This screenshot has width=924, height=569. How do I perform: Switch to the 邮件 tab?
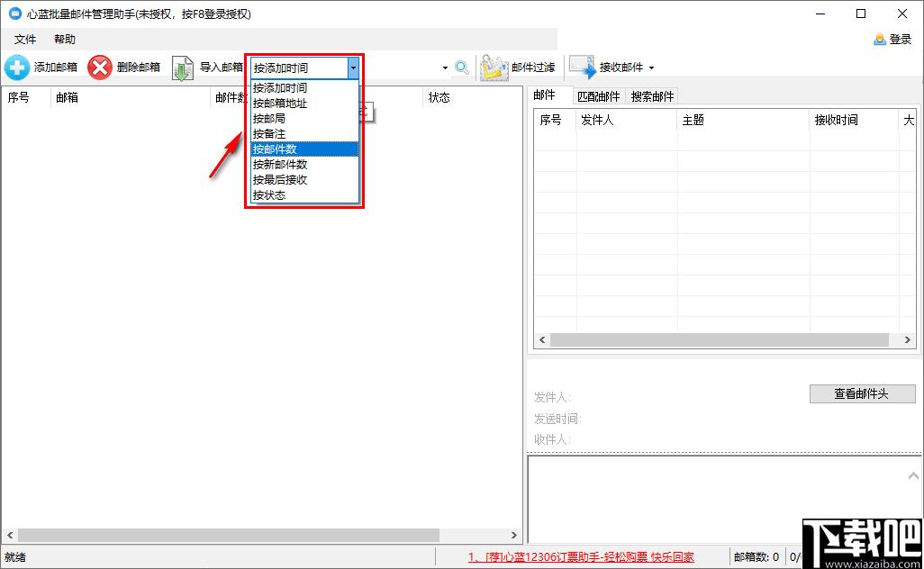tap(545, 95)
